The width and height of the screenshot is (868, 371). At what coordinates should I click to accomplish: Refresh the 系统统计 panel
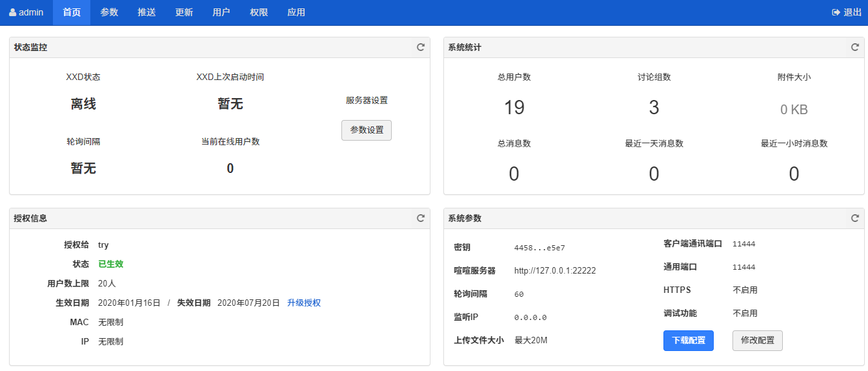[854, 47]
